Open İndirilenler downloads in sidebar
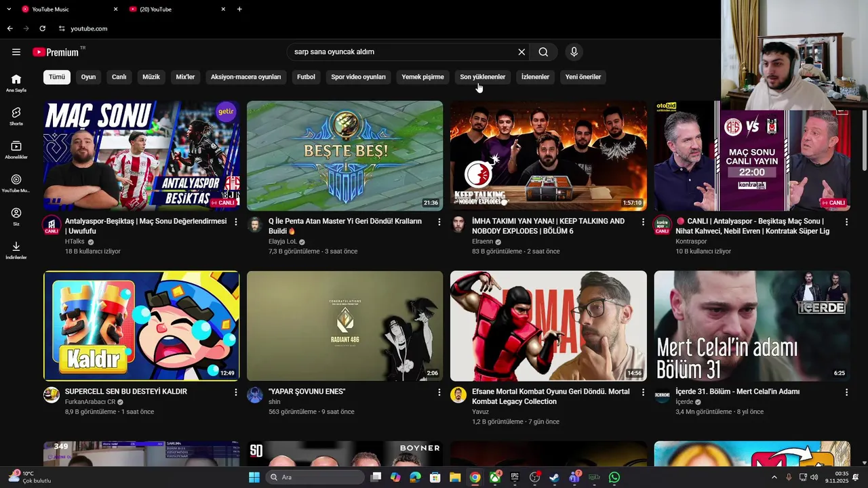The image size is (868, 488). click(16, 250)
